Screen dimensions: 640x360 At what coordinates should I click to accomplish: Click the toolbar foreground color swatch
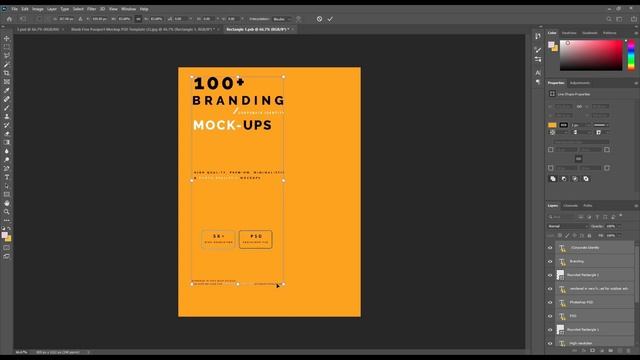(x=4, y=236)
